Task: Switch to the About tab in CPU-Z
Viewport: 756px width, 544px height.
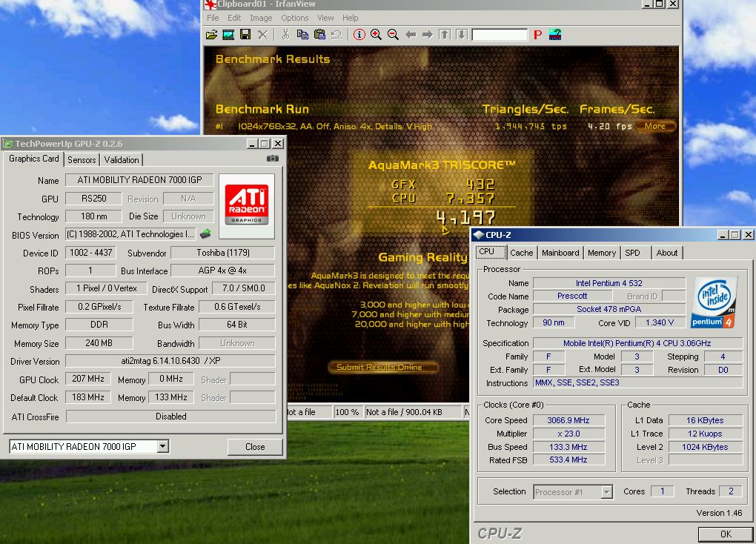Action: click(667, 253)
